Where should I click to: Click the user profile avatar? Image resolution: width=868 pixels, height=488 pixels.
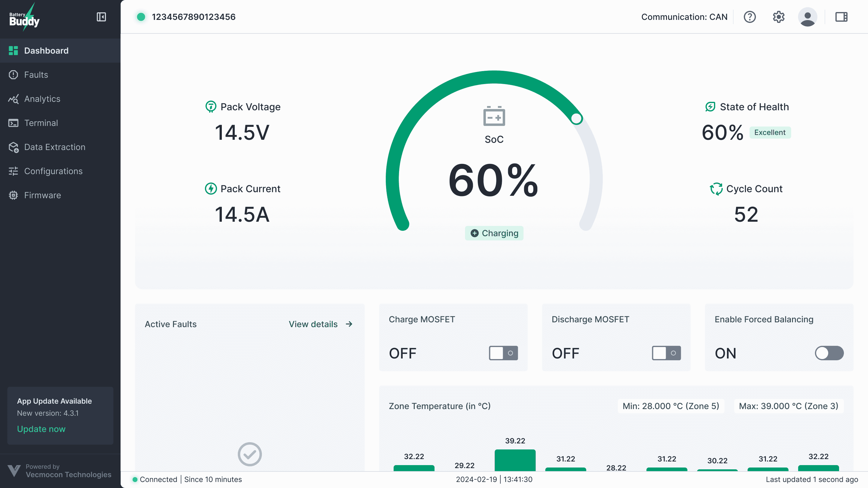tap(807, 17)
